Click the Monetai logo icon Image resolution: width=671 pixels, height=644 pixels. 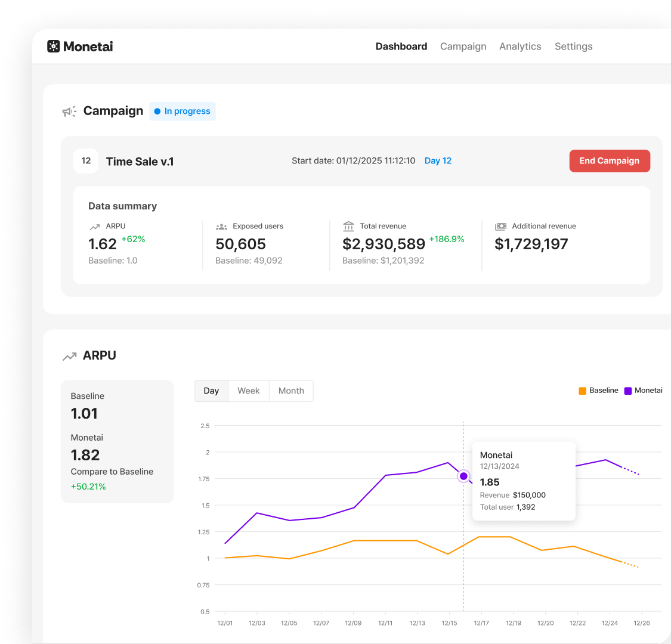pos(54,47)
